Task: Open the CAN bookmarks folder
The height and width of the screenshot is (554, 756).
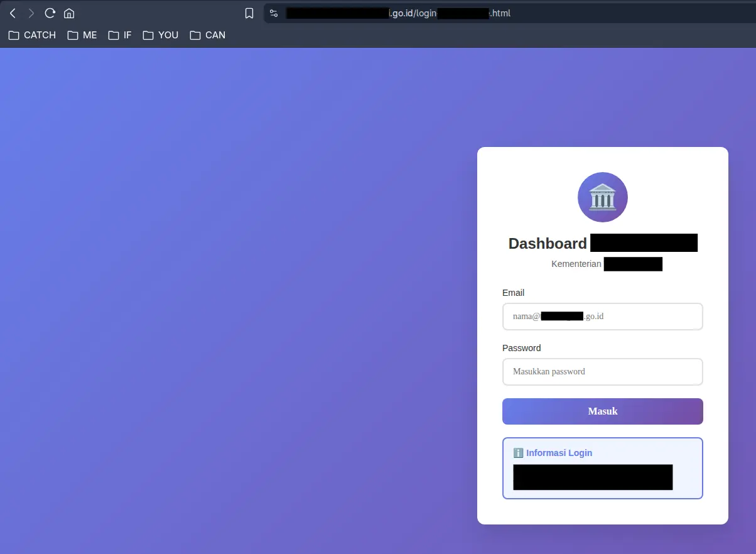Action: click(x=208, y=35)
